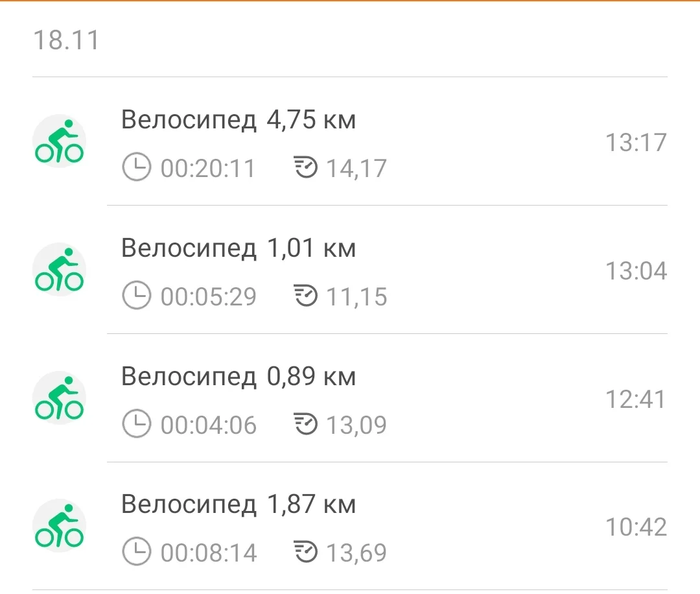The image size is (700, 594).
Task: Select the Велосипед 0,89 км entry
Action: click(x=239, y=377)
